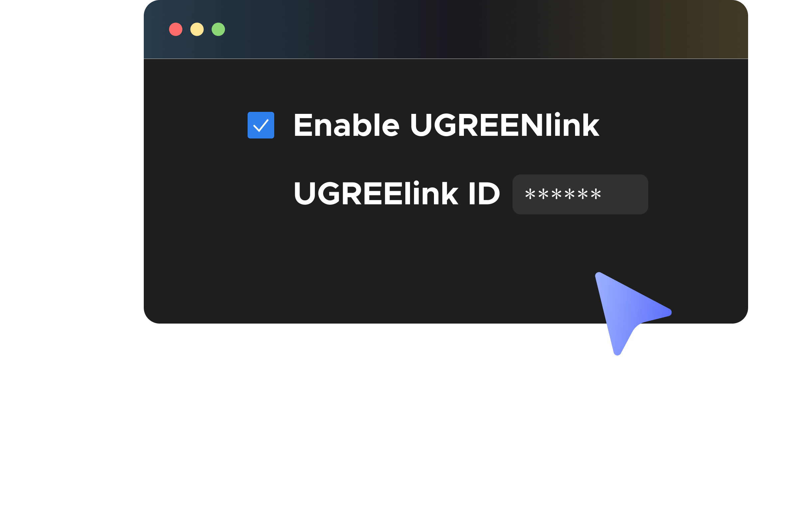This screenshot has height=506, width=812.
Task: Click the word Enable beside the checkbox
Action: tap(347, 125)
